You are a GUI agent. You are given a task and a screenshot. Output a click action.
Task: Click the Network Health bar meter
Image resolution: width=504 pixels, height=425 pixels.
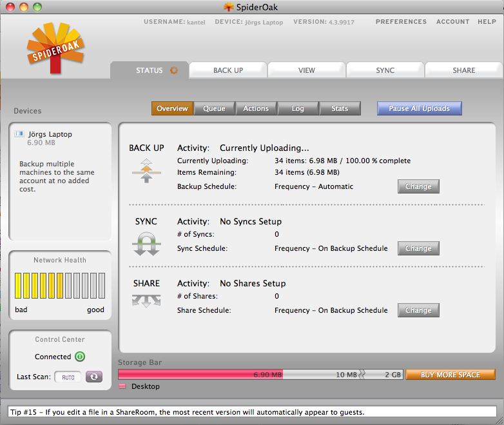(60, 286)
